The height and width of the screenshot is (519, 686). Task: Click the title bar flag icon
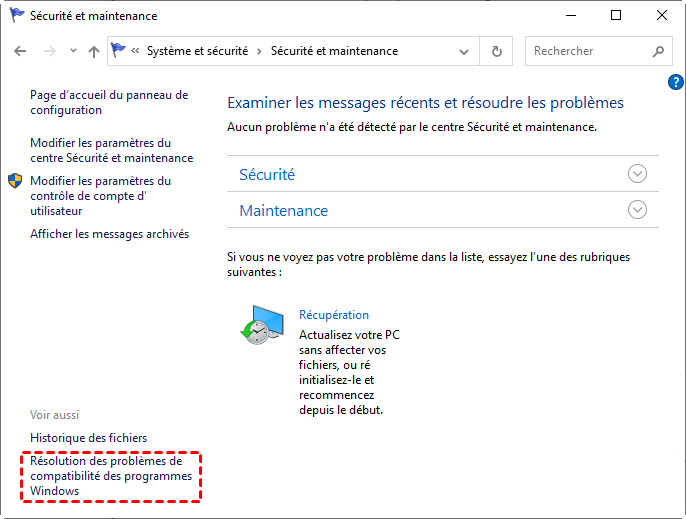pyautogui.click(x=17, y=15)
